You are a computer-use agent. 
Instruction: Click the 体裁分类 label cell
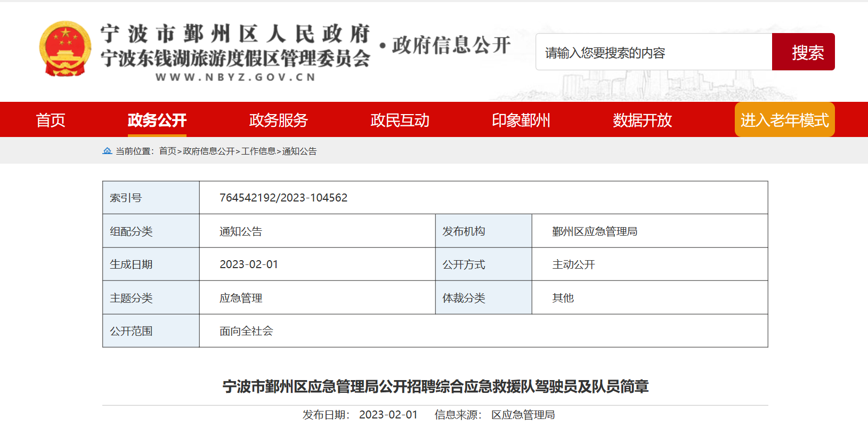pyautogui.click(x=484, y=297)
